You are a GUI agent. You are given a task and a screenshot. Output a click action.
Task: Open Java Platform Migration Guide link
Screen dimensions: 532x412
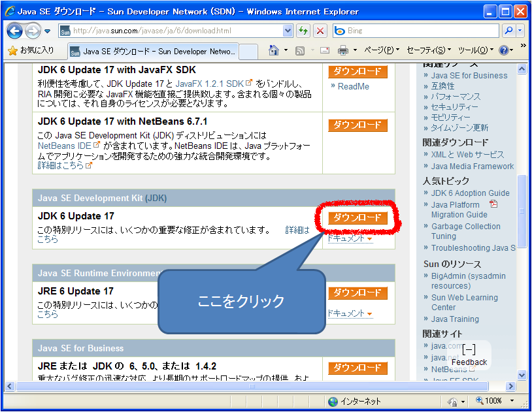click(x=459, y=210)
